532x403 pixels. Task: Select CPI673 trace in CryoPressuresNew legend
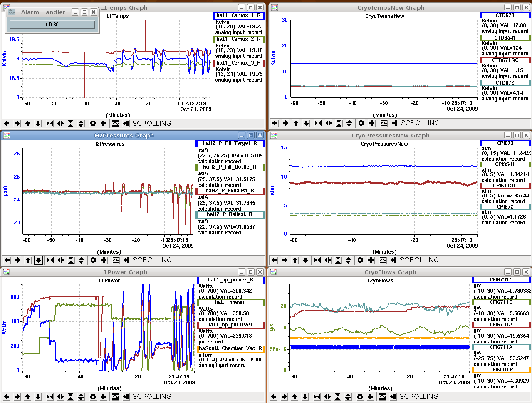505,143
